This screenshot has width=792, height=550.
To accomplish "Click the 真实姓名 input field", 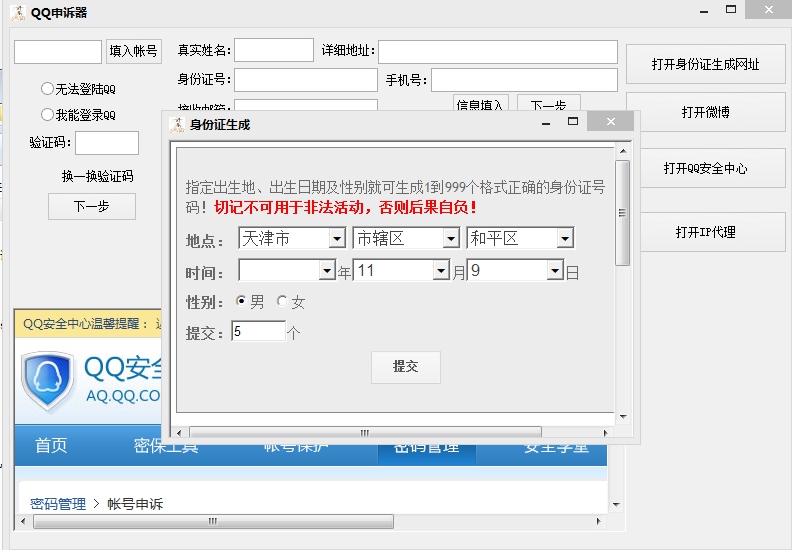I will [x=273, y=51].
